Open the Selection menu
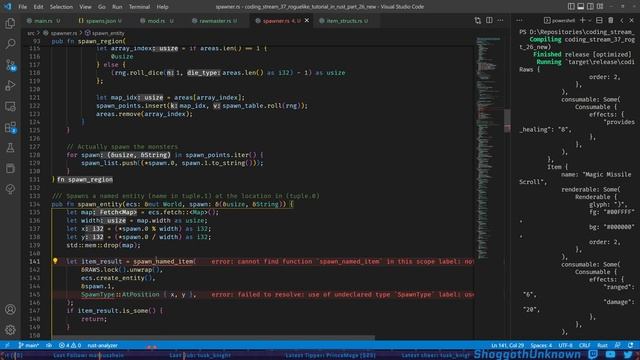640x360 pixels. [61, 7]
